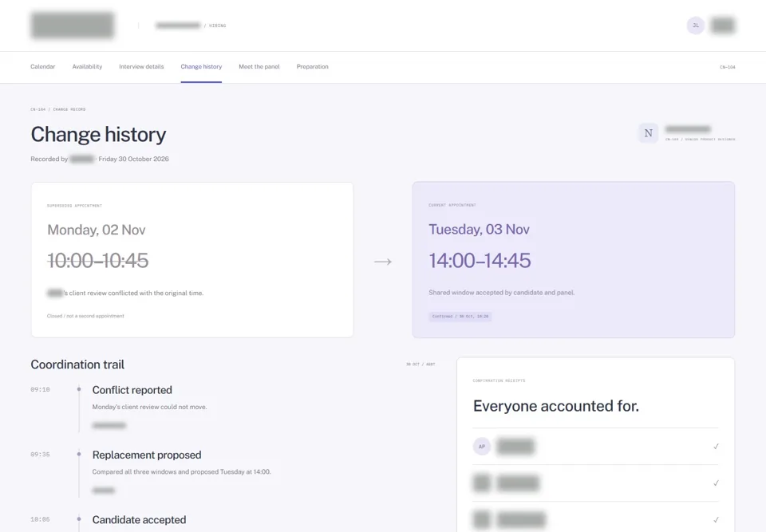The image size is (766, 532).
Task: Open the Monday, 02 Nov superseded card
Action: (x=192, y=259)
